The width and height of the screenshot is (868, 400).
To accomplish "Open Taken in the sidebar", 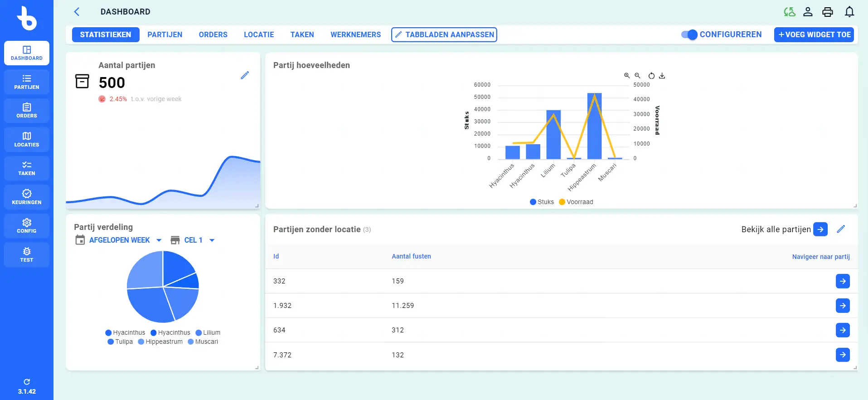I will (x=27, y=168).
